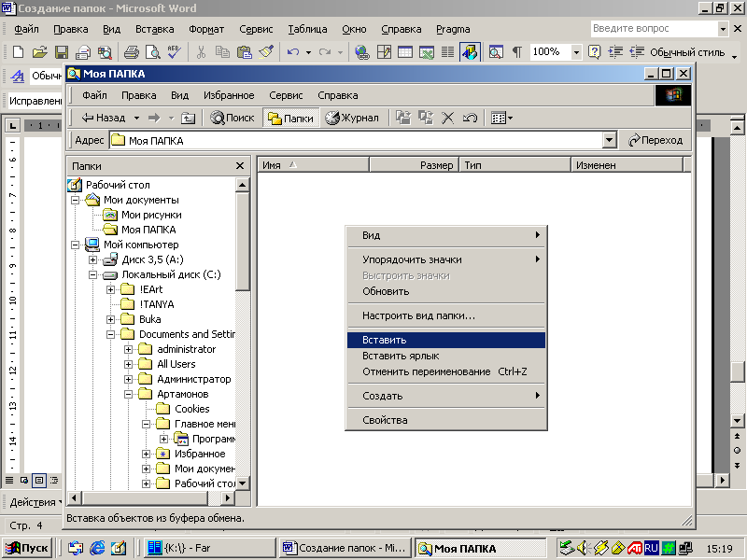747x560 pixels.
Task: Create a new document in Word toolbar
Action: point(18,52)
